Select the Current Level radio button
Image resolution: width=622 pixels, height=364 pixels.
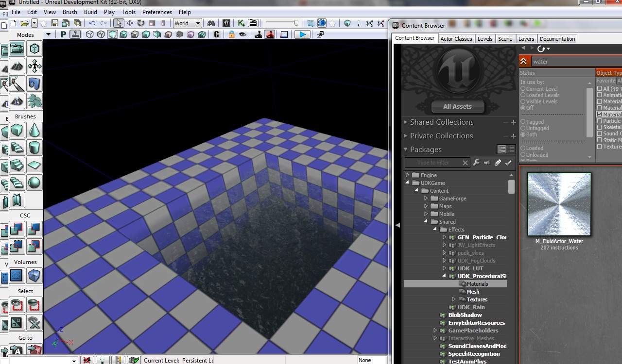(x=523, y=89)
